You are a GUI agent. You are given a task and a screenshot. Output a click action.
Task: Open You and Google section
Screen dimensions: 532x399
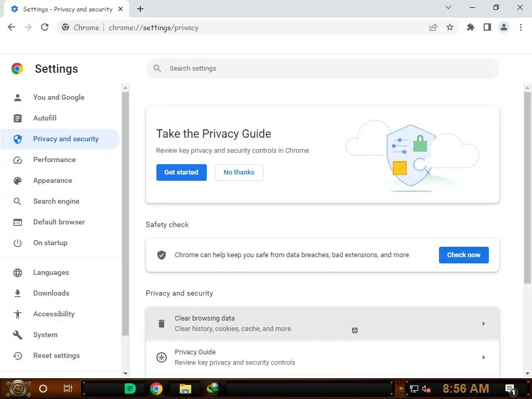click(x=60, y=97)
